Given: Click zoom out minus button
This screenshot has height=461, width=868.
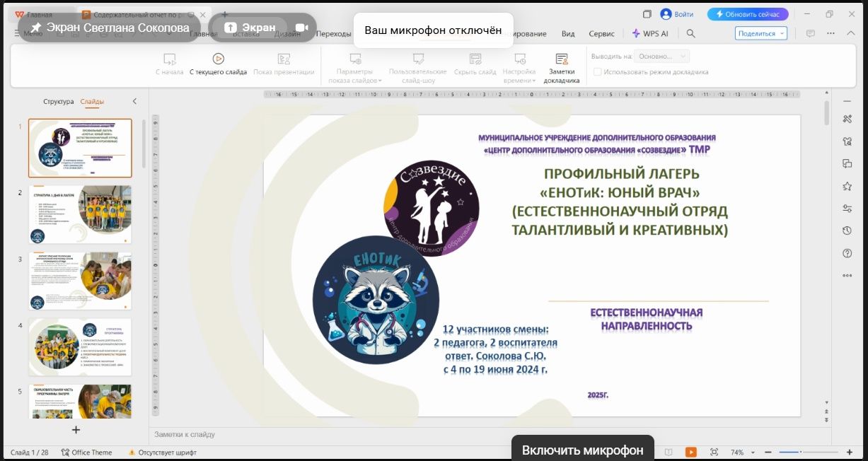Looking at the screenshot, I should (x=768, y=452).
